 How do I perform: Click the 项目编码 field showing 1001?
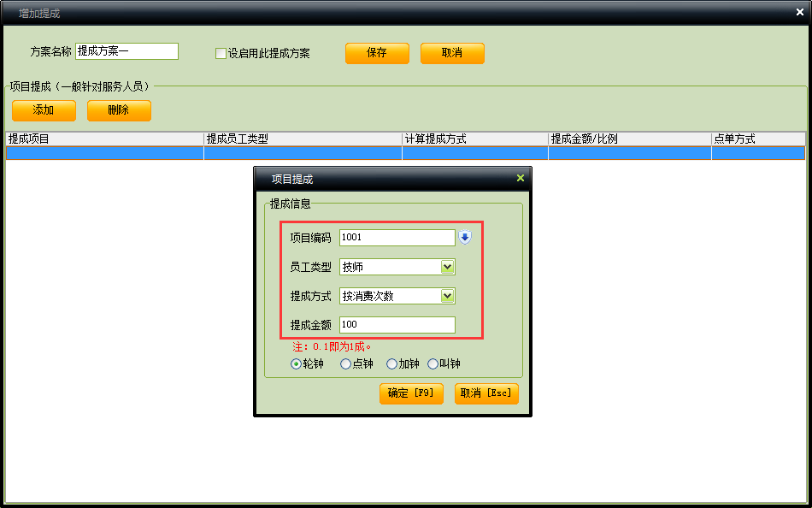click(397, 238)
